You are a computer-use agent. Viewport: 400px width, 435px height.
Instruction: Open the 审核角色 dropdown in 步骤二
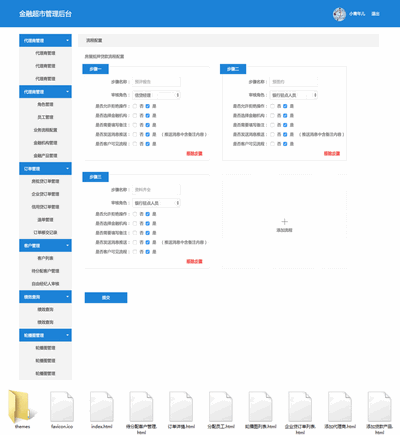[x=294, y=95]
